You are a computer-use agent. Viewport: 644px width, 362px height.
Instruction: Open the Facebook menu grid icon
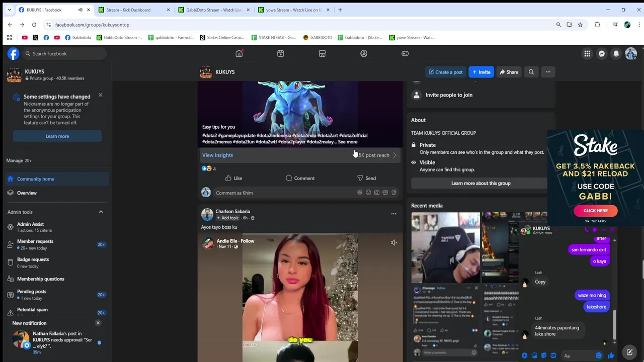pyautogui.click(x=587, y=53)
